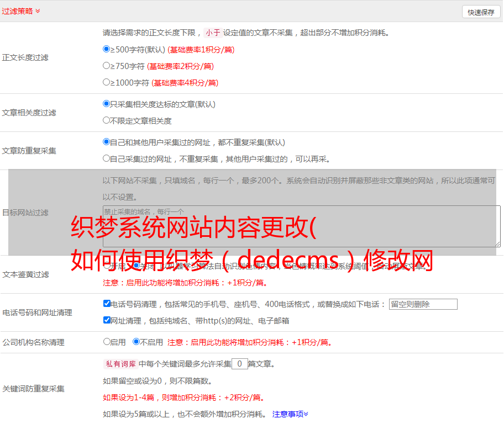Enable 公司机构名称清理 with 启用 radio

point(107,341)
